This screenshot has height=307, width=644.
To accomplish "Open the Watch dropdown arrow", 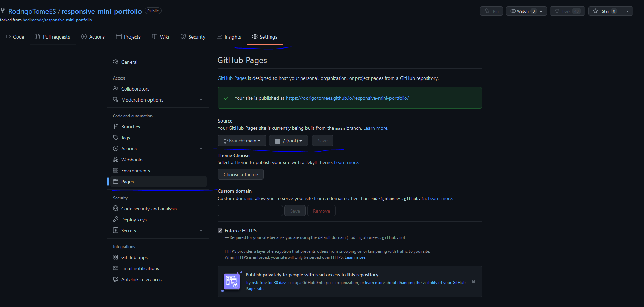I will (541, 11).
